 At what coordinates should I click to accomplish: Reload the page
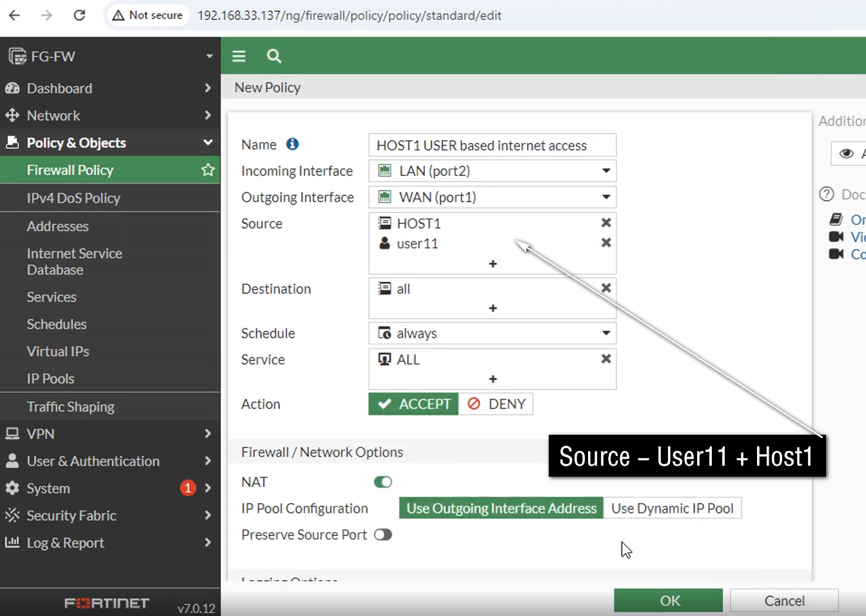(x=79, y=15)
